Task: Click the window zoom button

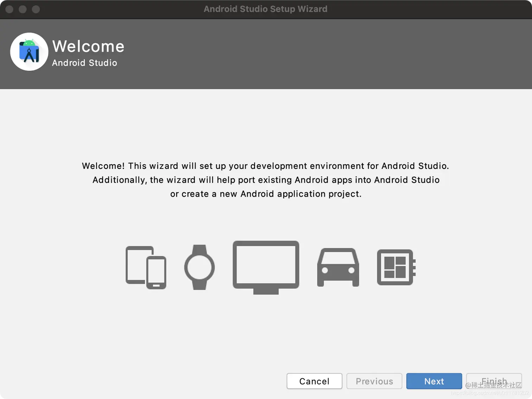Action: click(36, 9)
